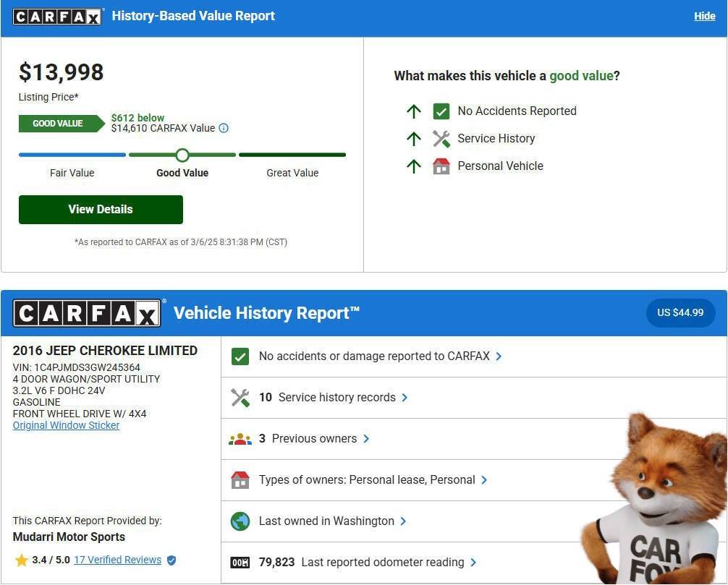
Task: Click the CARFAX logo in Vehicle History Report header
Action: [x=88, y=314]
